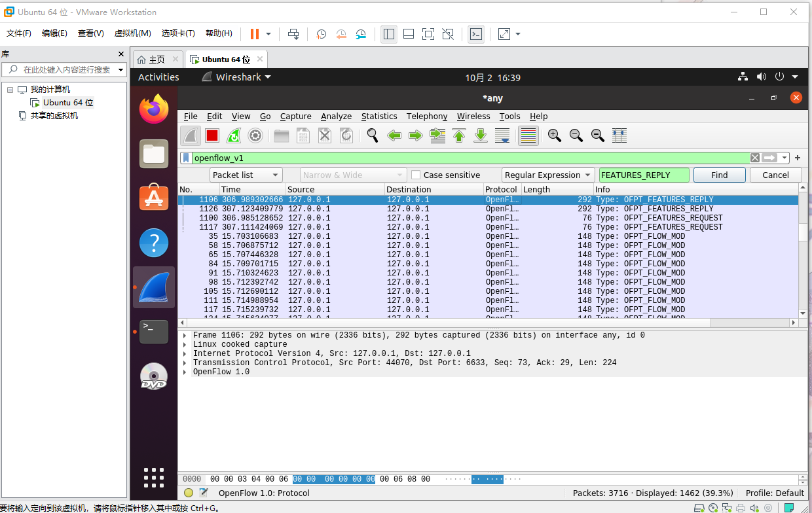Open the Telephony menu
This screenshot has width=812, height=513.
[427, 116]
